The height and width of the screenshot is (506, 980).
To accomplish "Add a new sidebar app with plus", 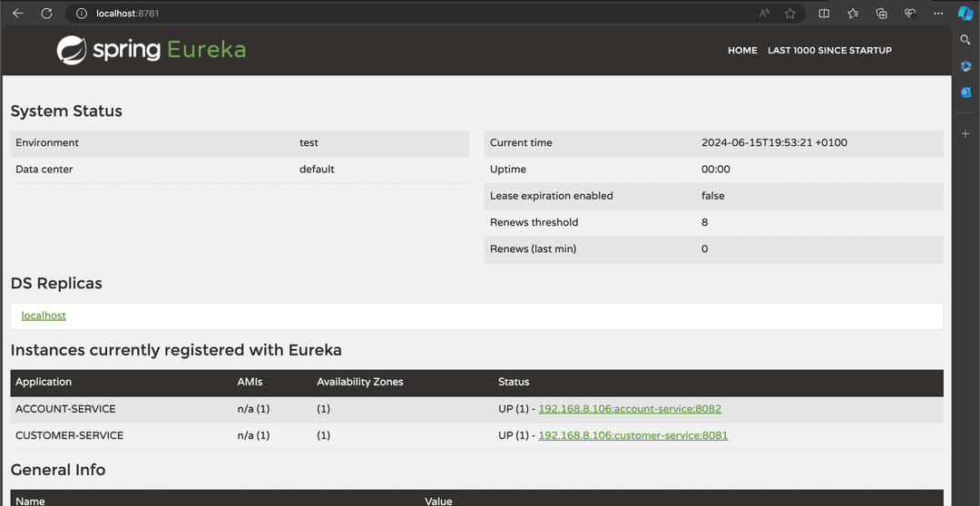I will tap(965, 133).
